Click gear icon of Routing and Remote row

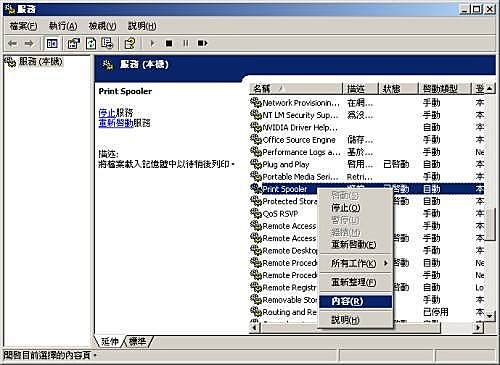[x=256, y=312]
